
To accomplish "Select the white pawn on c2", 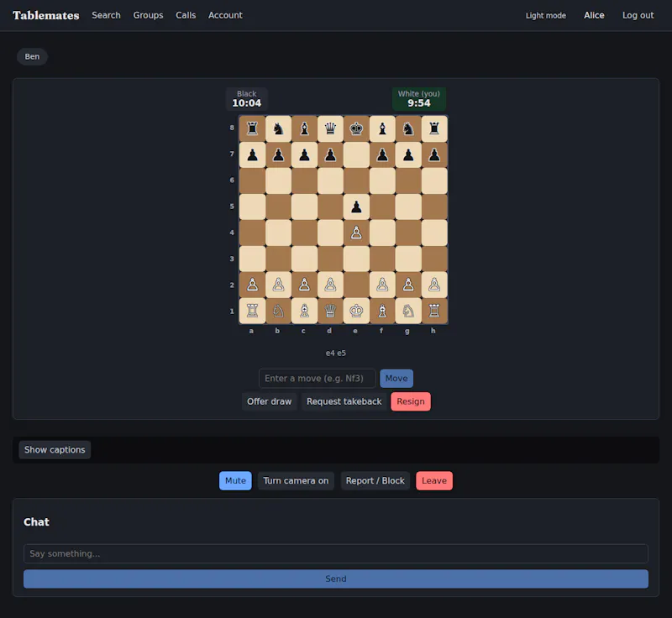I will tap(304, 285).
